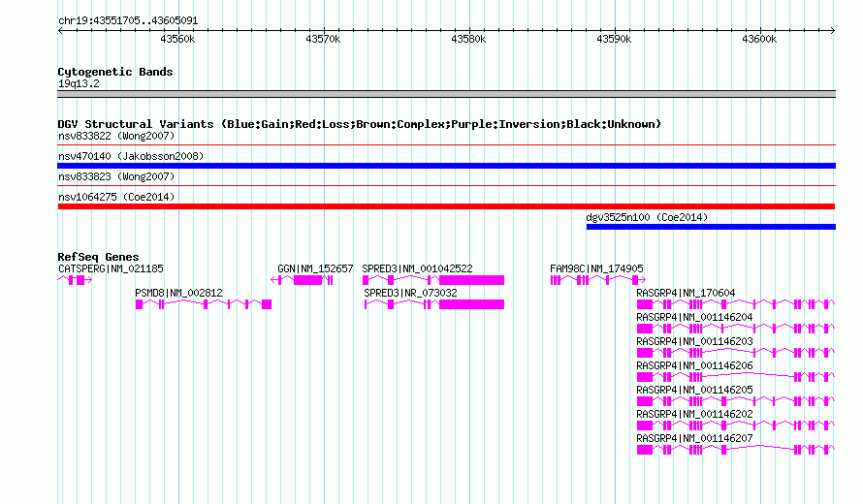Click the DGV Structural Variants track title
This screenshot has width=863, height=504.
tap(359, 124)
